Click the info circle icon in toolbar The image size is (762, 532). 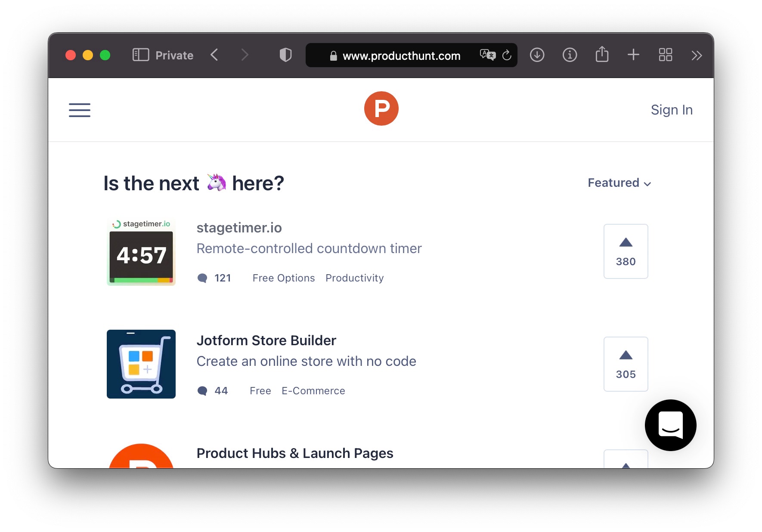pyautogui.click(x=570, y=55)
